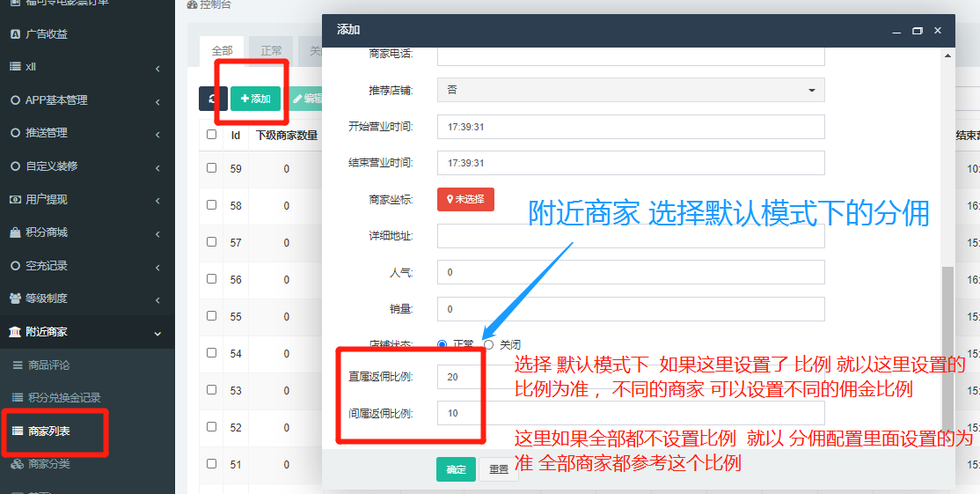This screenshot has width=980, height=494.
Task: Click the 开始营业时间 input field
Action: coord(631,127)
